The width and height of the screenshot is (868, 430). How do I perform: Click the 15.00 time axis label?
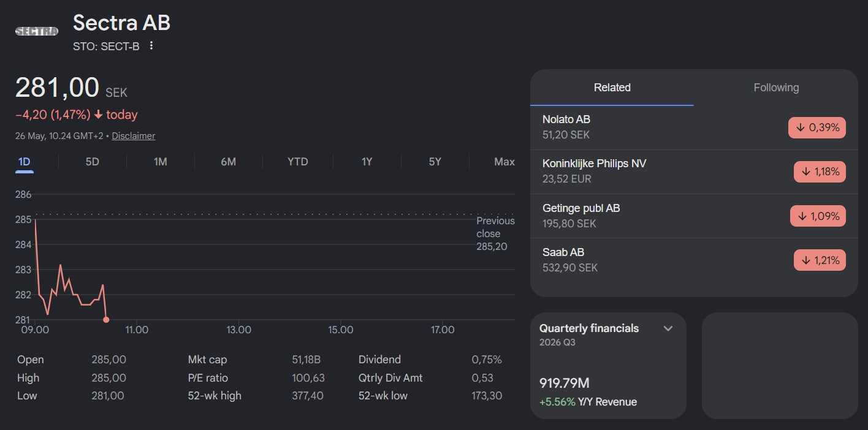341,330
